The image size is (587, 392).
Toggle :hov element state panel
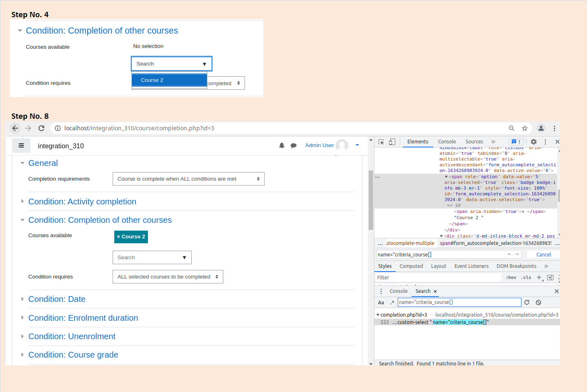click(511, 277)
